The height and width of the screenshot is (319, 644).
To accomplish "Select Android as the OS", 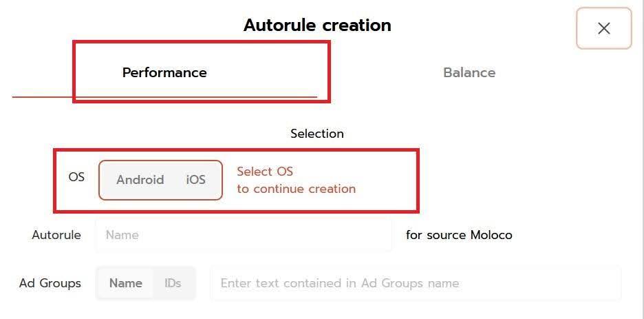I will pyautogui.click(x=140, y=180).
